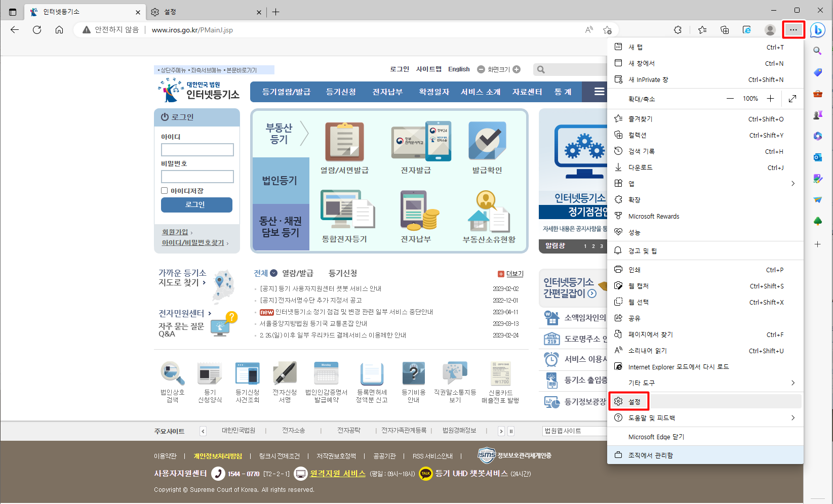Open the Extensions puzzle icon in toolbar
Screen dimensions: 833x504
[x=678, y=30]
